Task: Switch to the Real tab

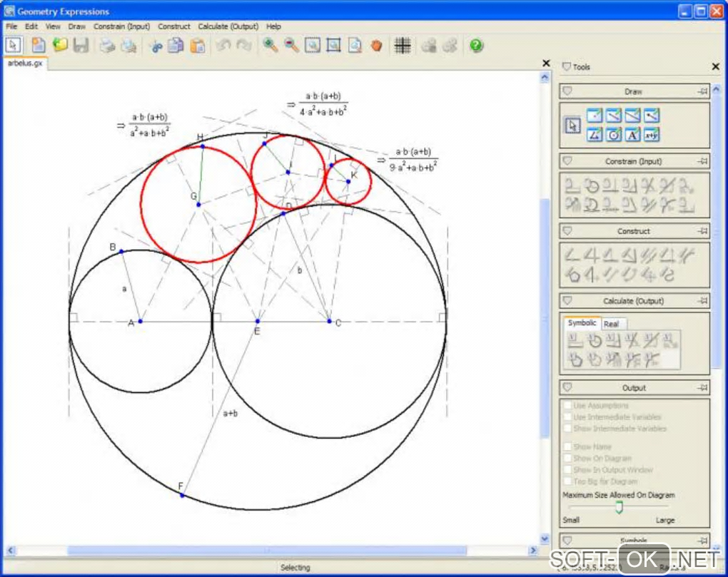Action: pos(611,324)
